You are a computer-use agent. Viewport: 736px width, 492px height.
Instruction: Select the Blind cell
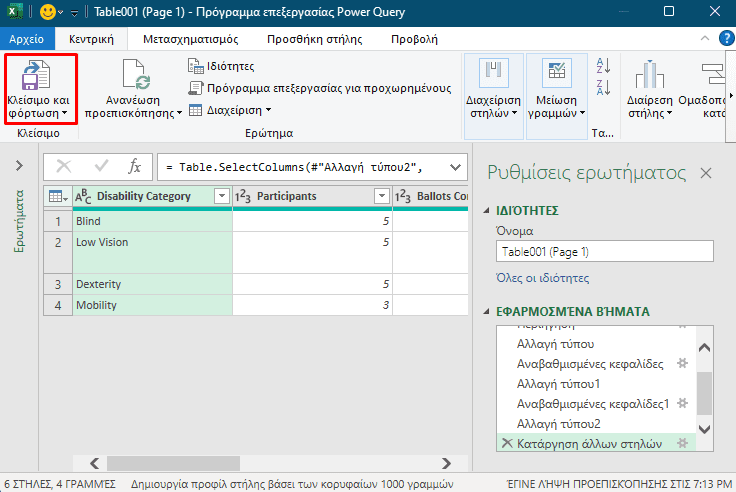coord(153,221)
